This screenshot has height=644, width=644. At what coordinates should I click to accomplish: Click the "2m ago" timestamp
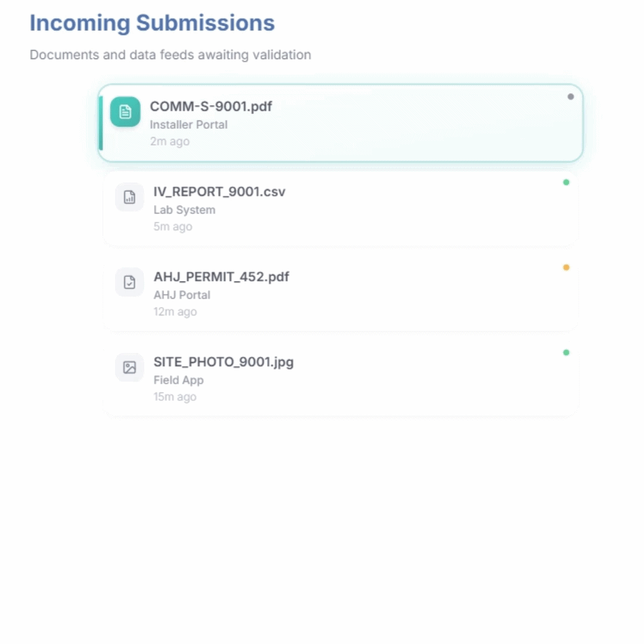coord(169,141)
